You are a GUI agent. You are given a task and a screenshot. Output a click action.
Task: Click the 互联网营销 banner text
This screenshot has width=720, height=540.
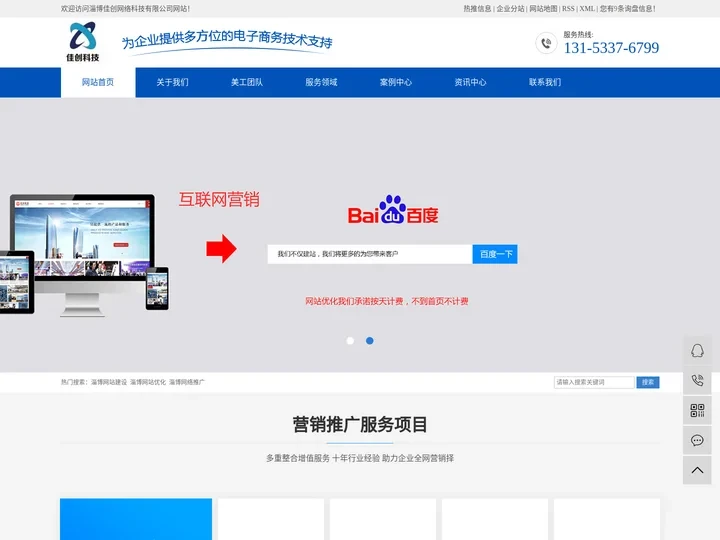click(x=219, y=200)
